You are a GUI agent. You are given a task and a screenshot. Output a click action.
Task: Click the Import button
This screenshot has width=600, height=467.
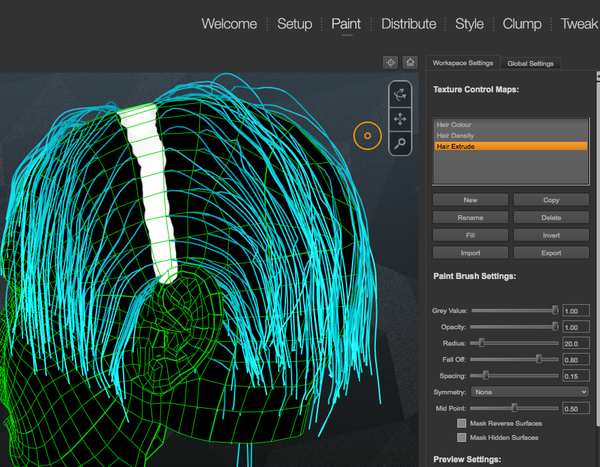coord(470,253)
